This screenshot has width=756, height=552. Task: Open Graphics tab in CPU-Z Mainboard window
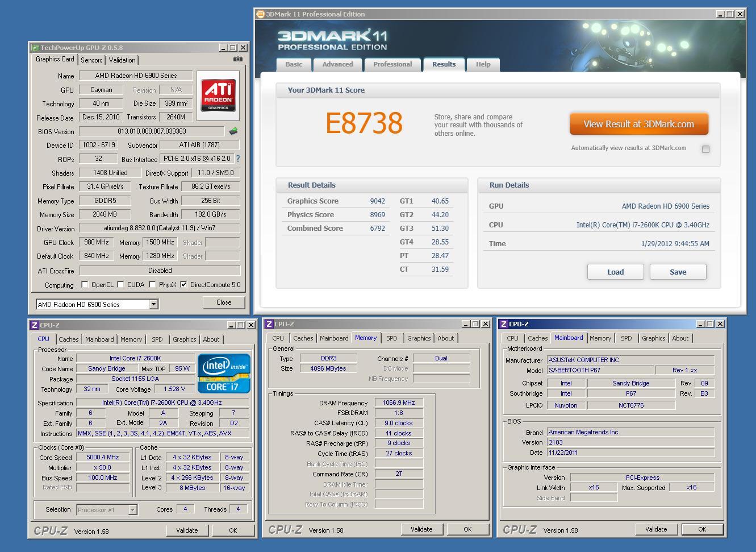coord(653,338)
